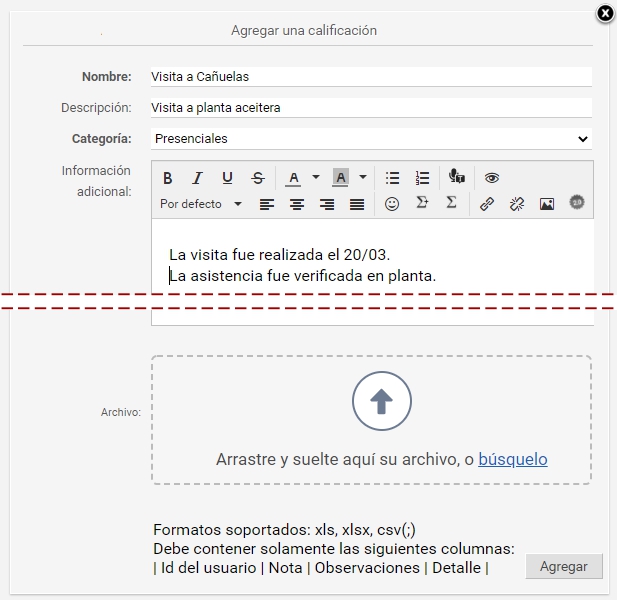
Task: Toggle bold formatting in the editor
Action: click(x=168, y=178)
